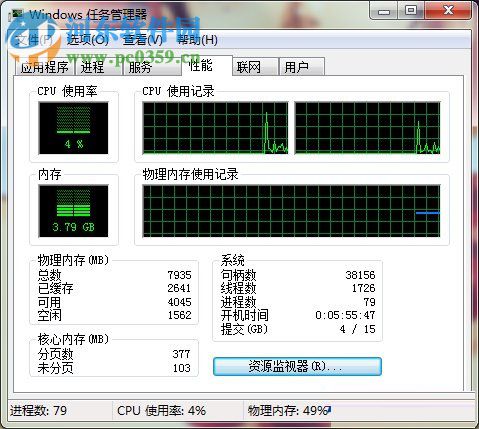Image resolution: width=479 pixels, height=429 pixels.
Task: Click the 物理内存(MB) group label
Action: (73, 260)
